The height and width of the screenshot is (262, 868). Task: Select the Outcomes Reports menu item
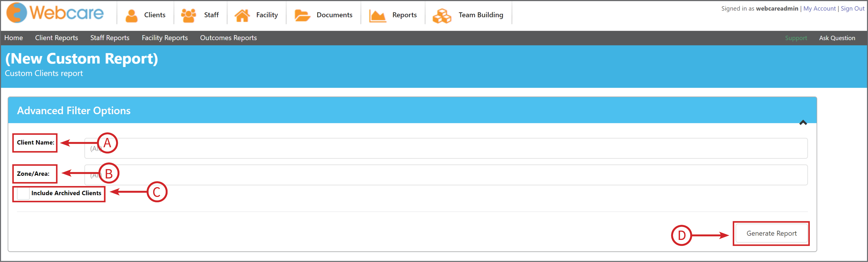[x=228, y=38]
